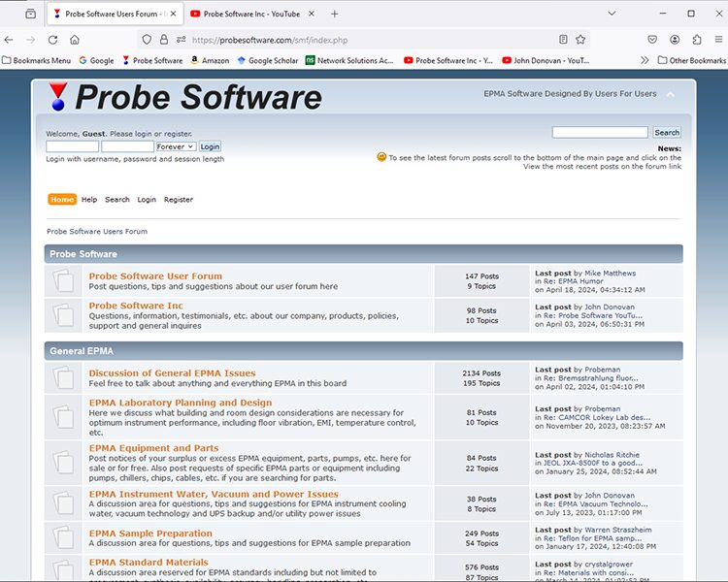This screenshot has height=582, width=728.
Task: Open the Pocket save icon
Action: [652, 40]
